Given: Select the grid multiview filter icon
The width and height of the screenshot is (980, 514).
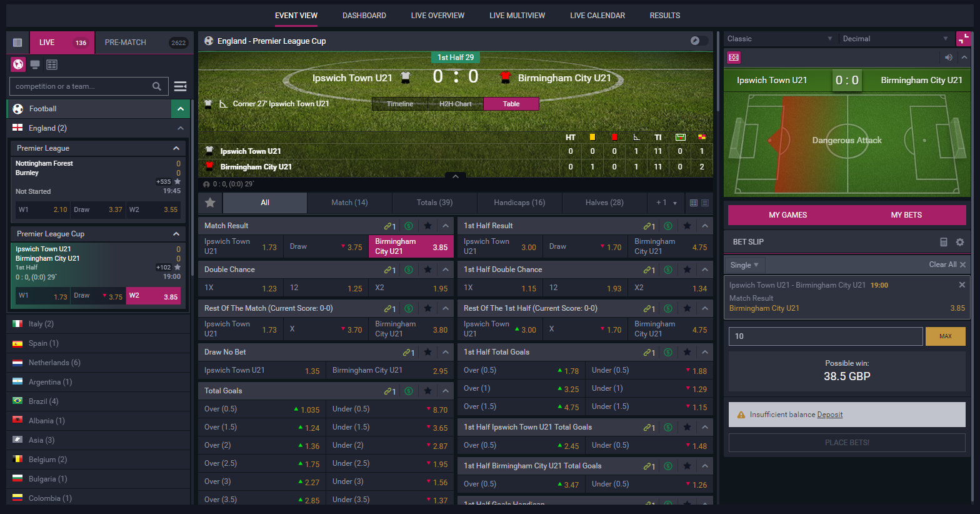Looking at the screenshot, I should (52, 64).
